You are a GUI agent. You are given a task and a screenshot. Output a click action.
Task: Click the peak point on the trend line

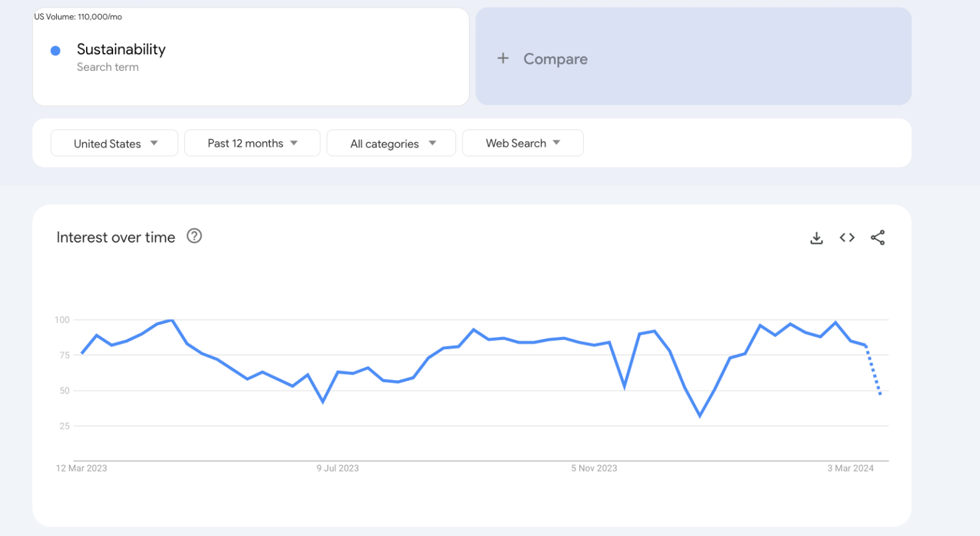[x=170, y=321]
